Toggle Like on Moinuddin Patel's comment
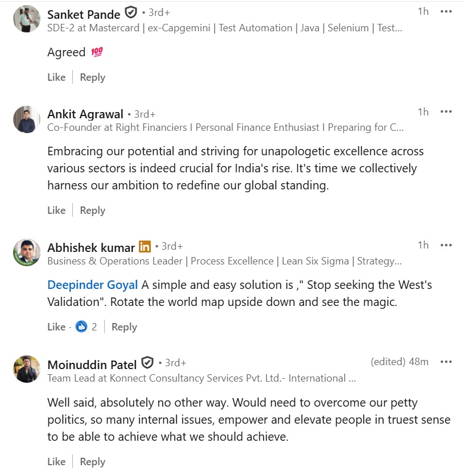465x476 pixels. point(56,462)
